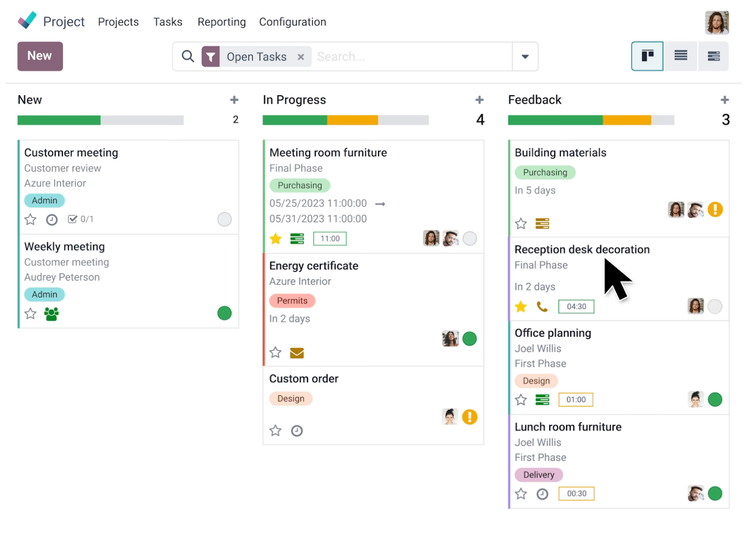Click the email activity icon on Energy certificate
The height and width of the screenshot is (560, 749).
pyautogui.click(x=297, y=353)
